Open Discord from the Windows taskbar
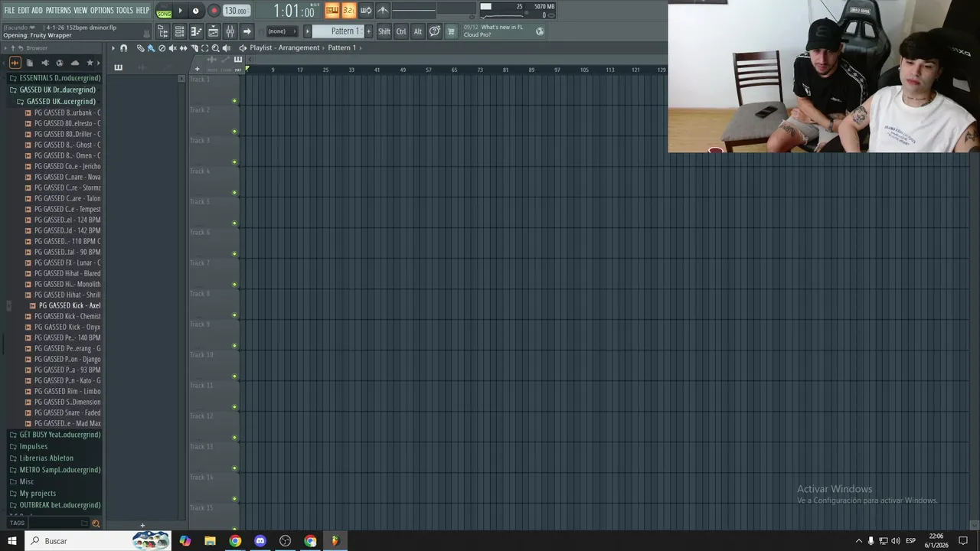The height and width of the screenshot is (551, 980). pyautogui.click(x=260, y=541)
